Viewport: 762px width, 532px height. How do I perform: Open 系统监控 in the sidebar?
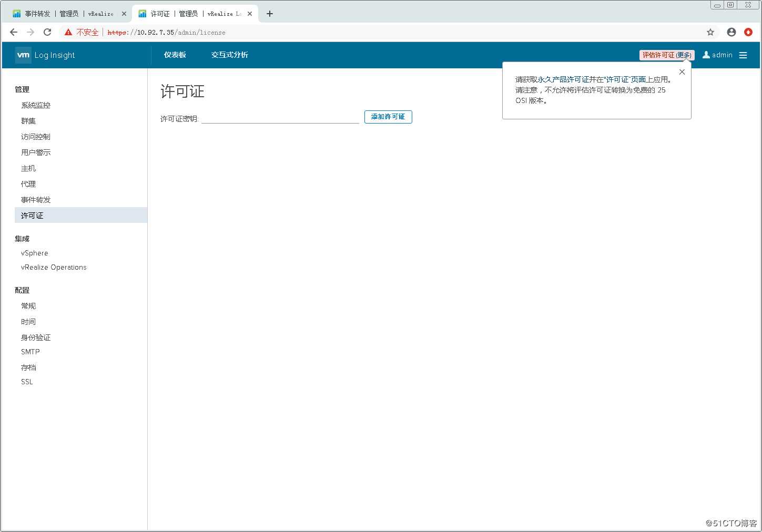36,105
